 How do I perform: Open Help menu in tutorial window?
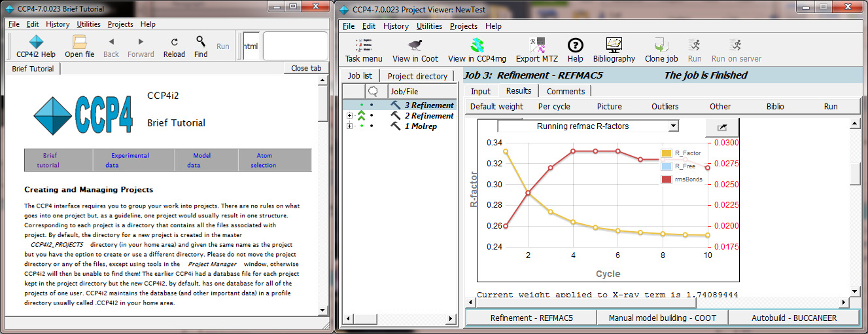148,24
